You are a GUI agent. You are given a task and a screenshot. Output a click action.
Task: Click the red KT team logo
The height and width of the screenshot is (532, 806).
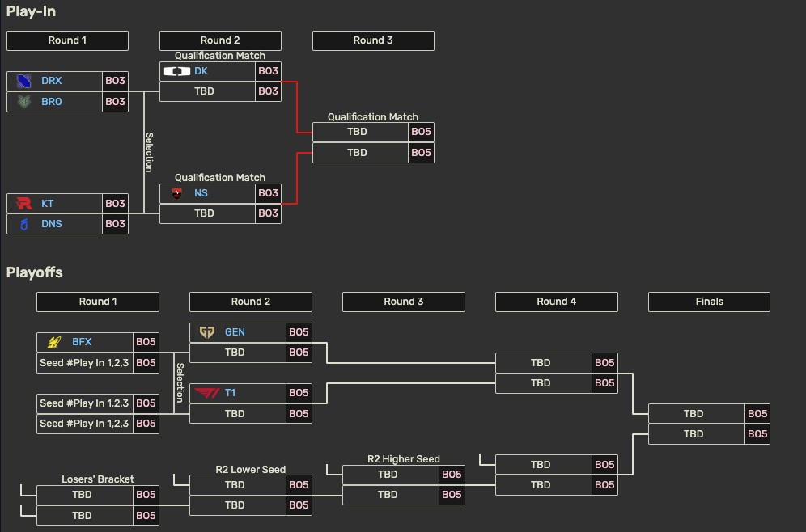click(24, 204)
